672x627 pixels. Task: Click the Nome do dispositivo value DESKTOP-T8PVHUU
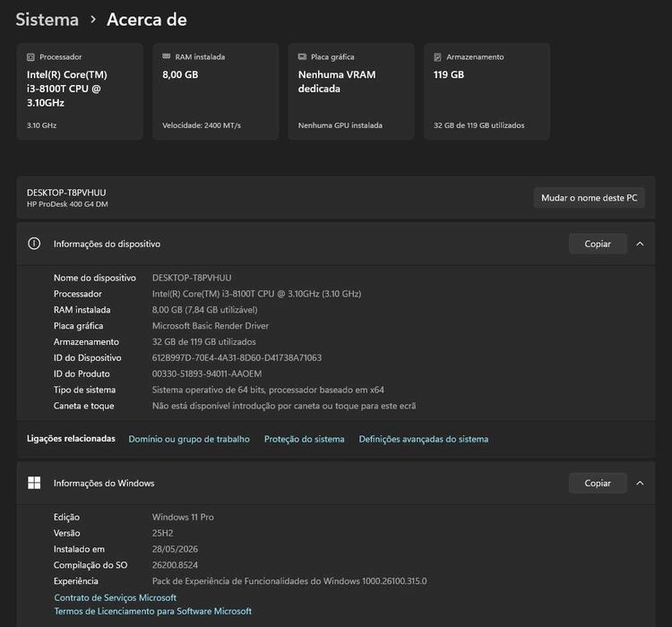click(192, 278)
